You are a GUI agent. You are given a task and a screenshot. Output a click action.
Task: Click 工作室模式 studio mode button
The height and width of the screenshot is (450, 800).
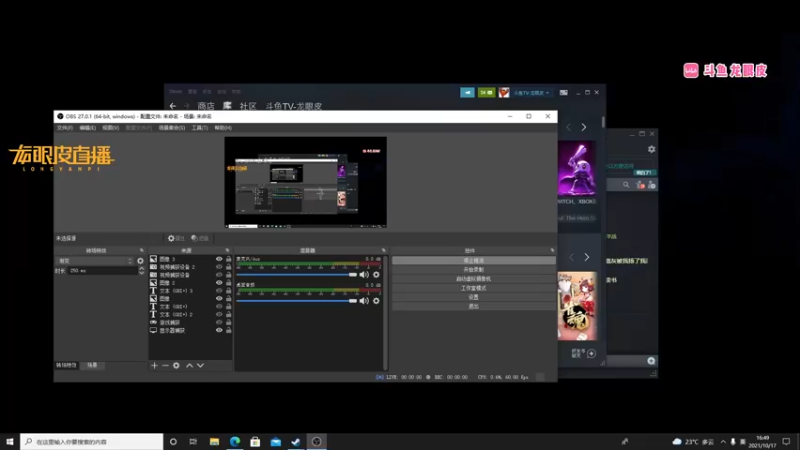[x=473, y=288]
